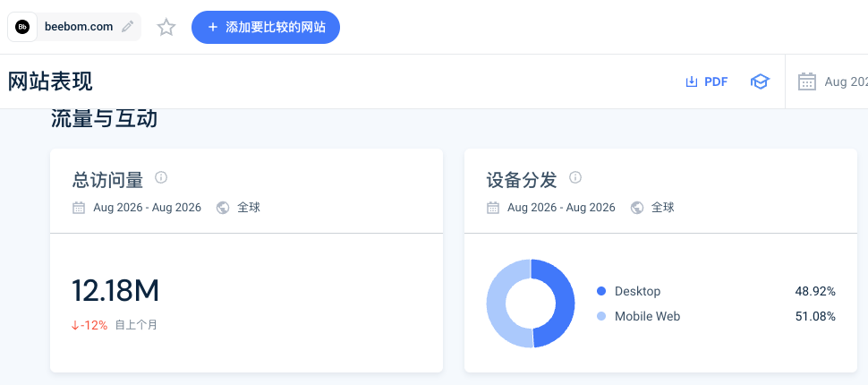
Task: Click date range text in 设备分发 card
Action: (x=561, y=208)
